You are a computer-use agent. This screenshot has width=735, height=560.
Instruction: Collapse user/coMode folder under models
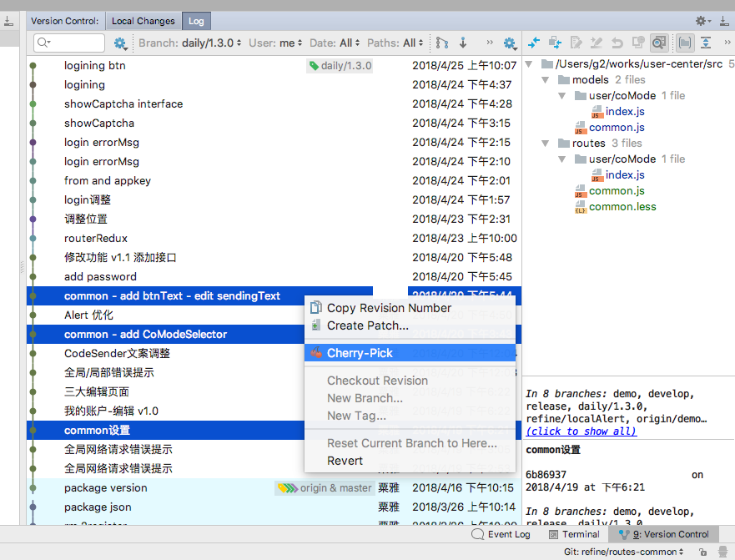click(562, 96)
